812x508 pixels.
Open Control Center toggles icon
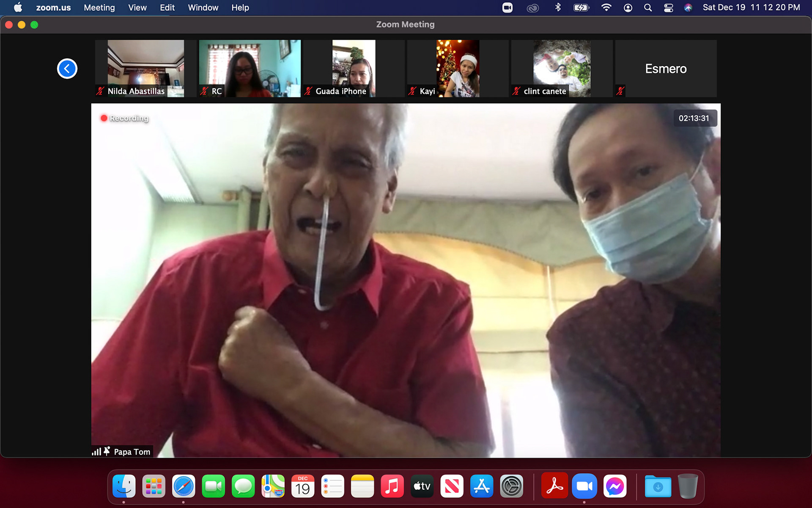(668, 8)
